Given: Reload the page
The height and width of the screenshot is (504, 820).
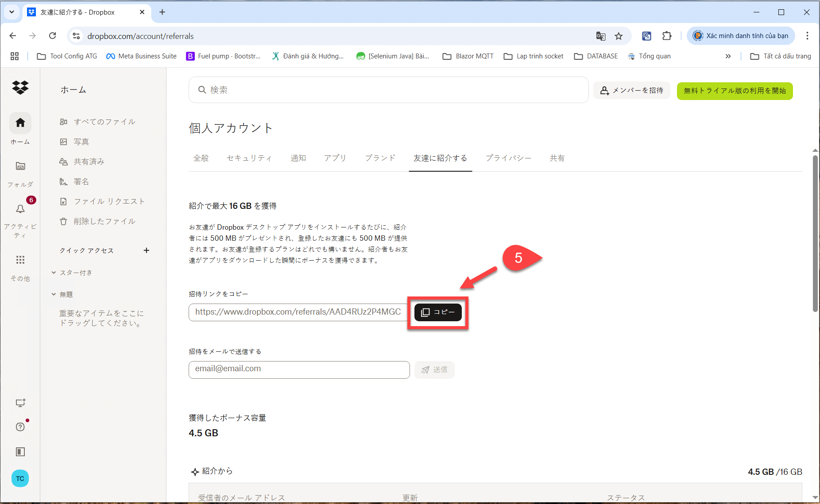Looking at the screenshot, I should (x=52, y=36).
